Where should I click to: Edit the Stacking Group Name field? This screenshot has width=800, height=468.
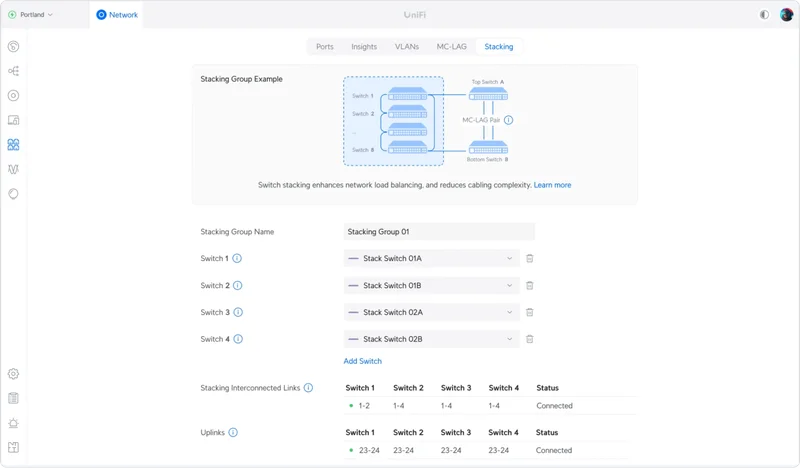click(x=439, y=232)
